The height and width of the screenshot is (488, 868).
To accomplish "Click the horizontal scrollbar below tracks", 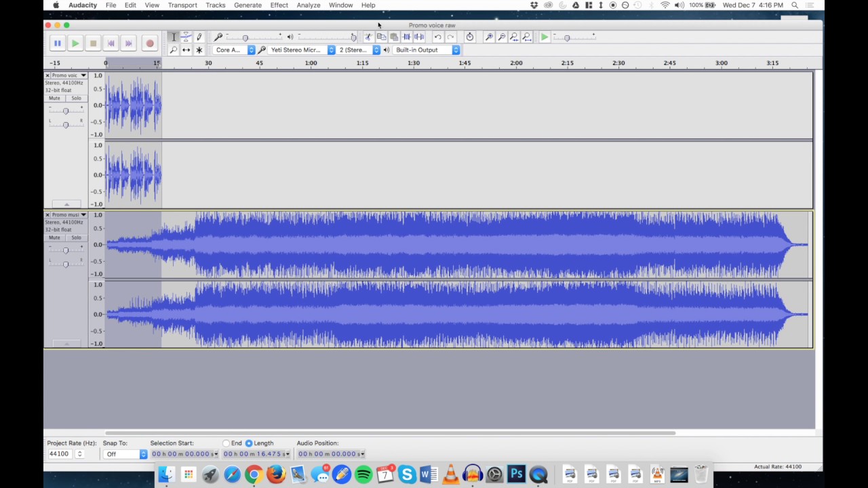I will click(390, 432).
